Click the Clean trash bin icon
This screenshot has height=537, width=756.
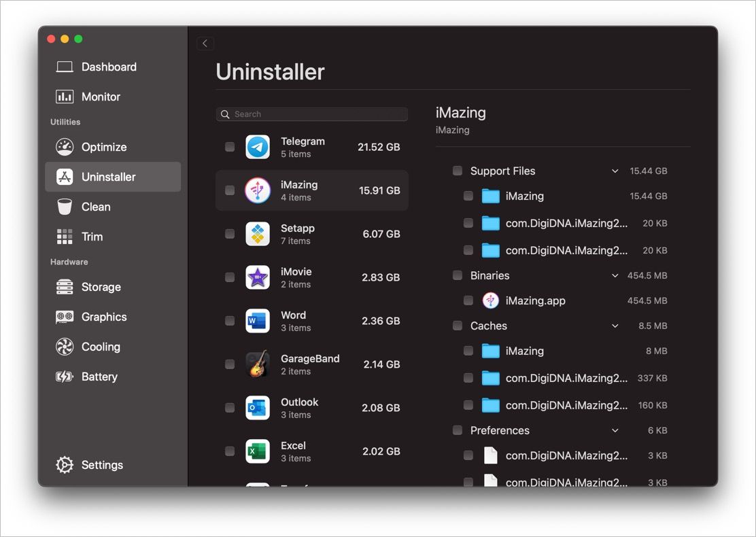click(65, 207)
